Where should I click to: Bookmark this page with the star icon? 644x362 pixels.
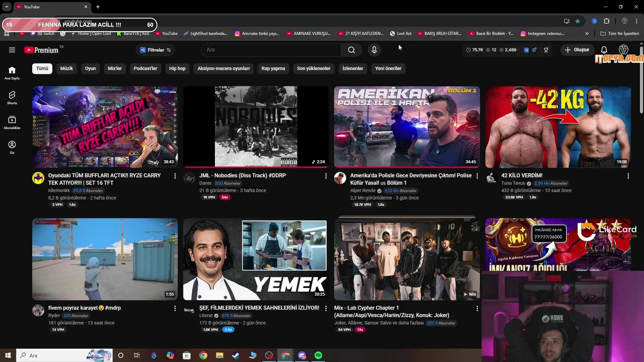click(x=578, y=21)
